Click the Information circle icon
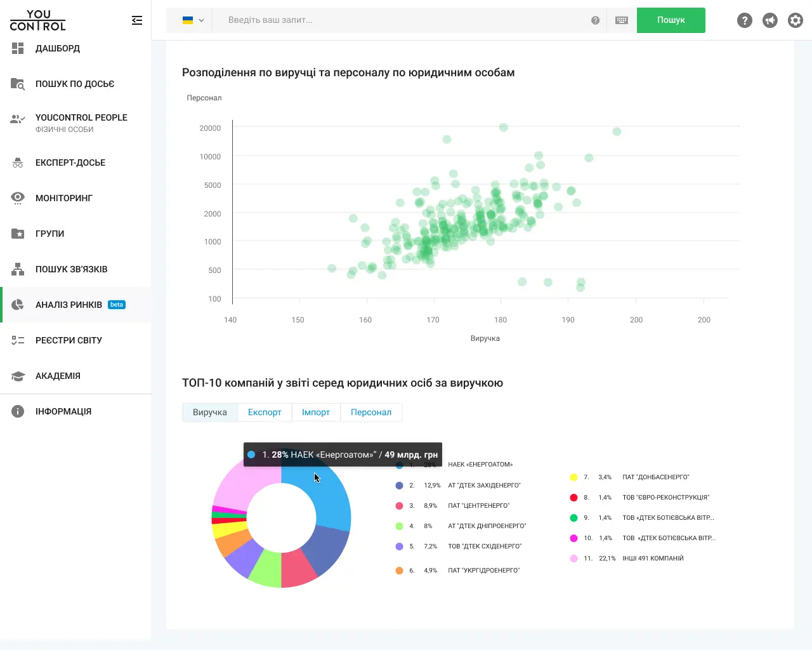The height and width of the screenshot is (650, 812). tap(18, 411)
